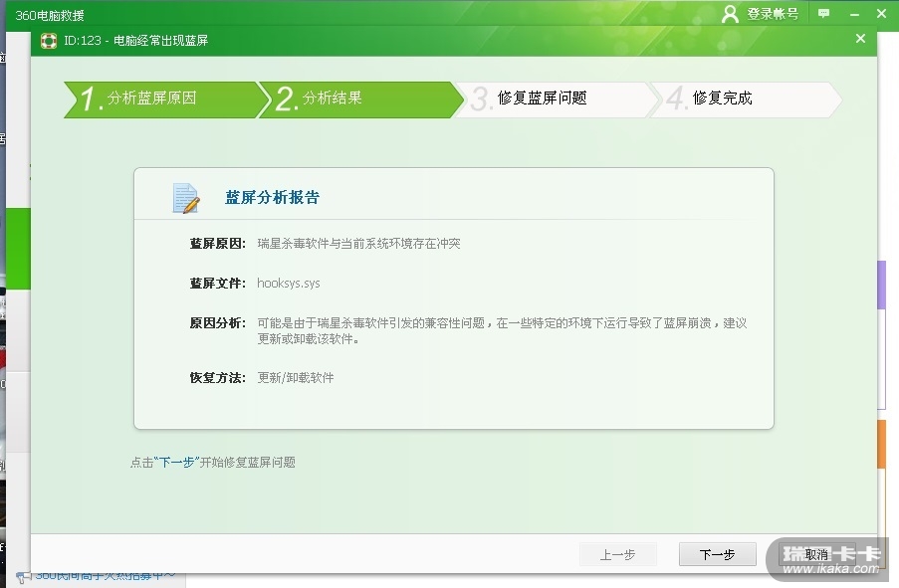Click the analysis text starting 可能是由于瑞星杀毒软件
This screenshot has width=899, height=588.
coord(502,331)
